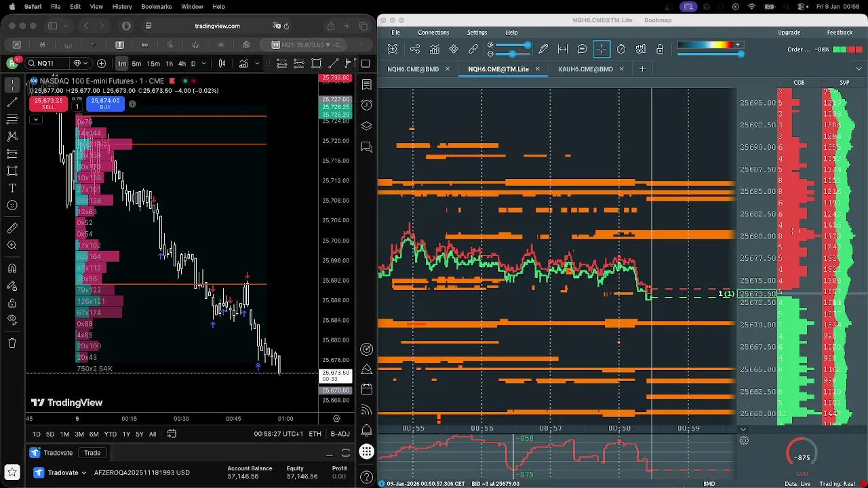Open the emoji icons tool in TradingView
The image size is (868, 488).
[x=12, y=205]
